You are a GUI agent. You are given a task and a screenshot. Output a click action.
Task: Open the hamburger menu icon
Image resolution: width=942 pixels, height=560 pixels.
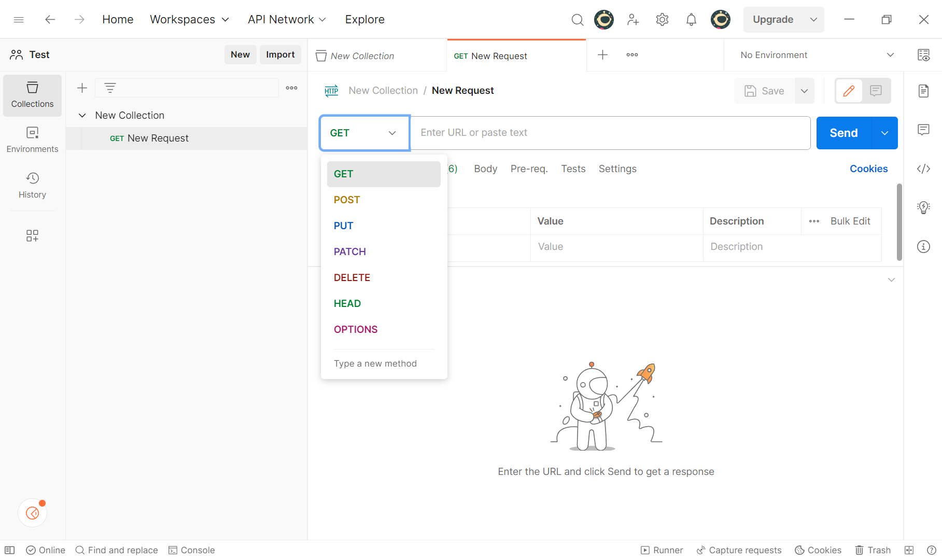coord(19,20)
